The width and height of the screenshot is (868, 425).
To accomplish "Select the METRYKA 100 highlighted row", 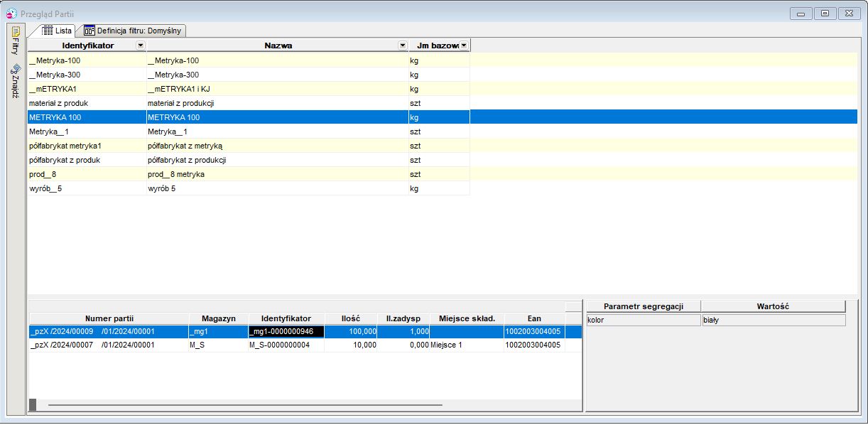I will [x=442, y=117].
